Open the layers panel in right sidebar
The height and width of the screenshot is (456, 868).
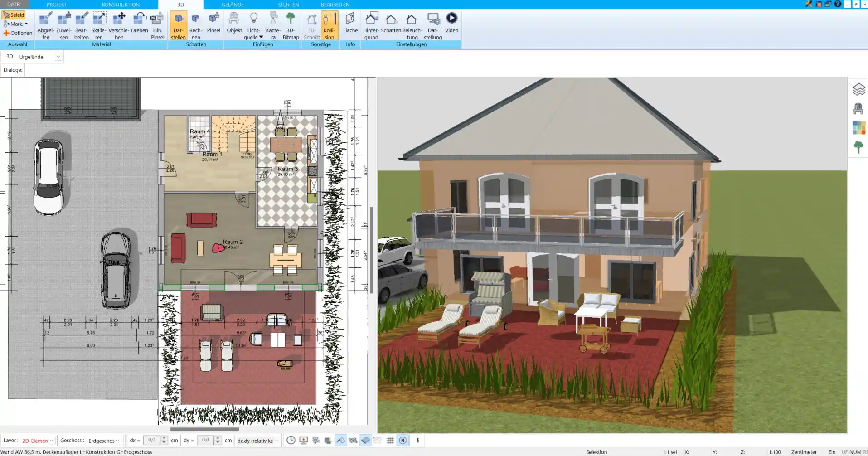coord(858,89)
